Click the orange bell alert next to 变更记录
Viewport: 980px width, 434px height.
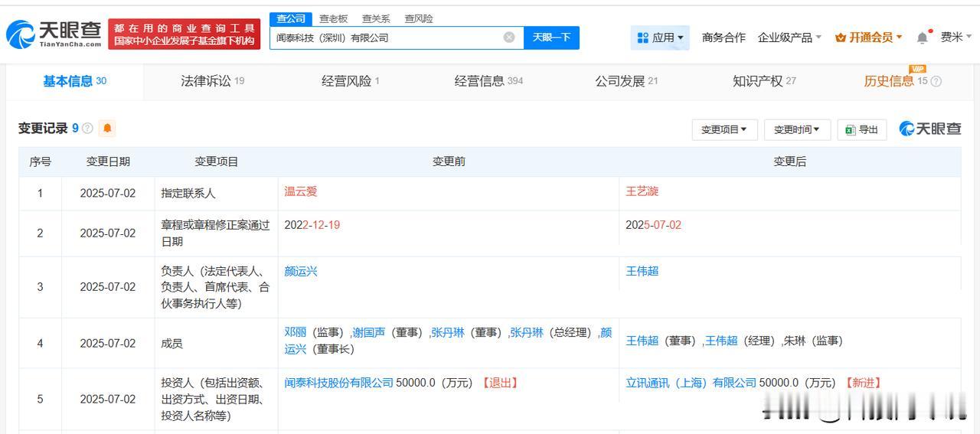tap(107, 129)
